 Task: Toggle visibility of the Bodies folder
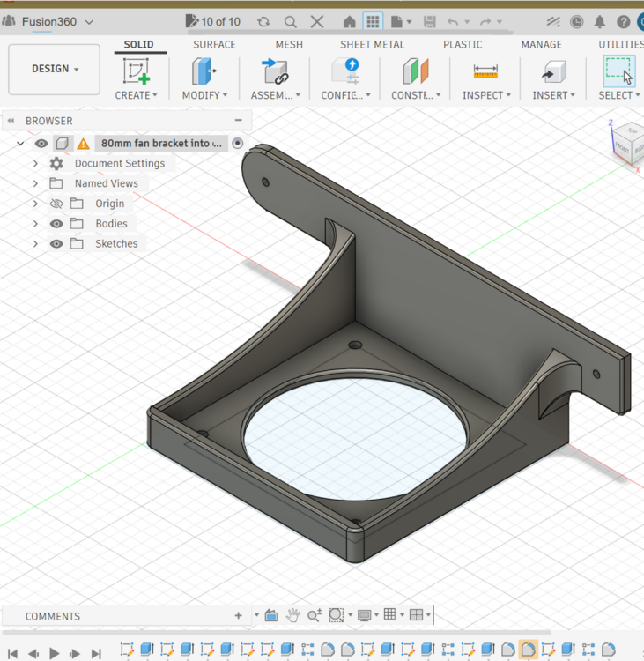pos(56,224)
